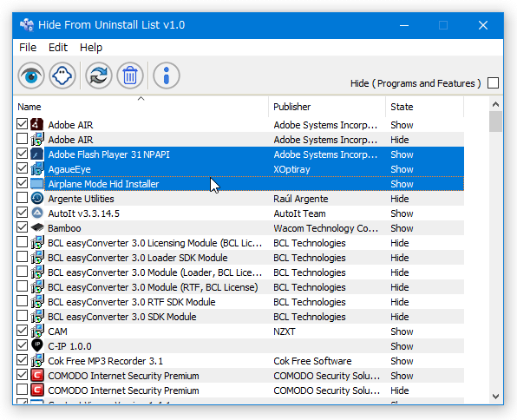Open the Help menu
This screenshot has height=420, width=517.
tap(91, 48)
